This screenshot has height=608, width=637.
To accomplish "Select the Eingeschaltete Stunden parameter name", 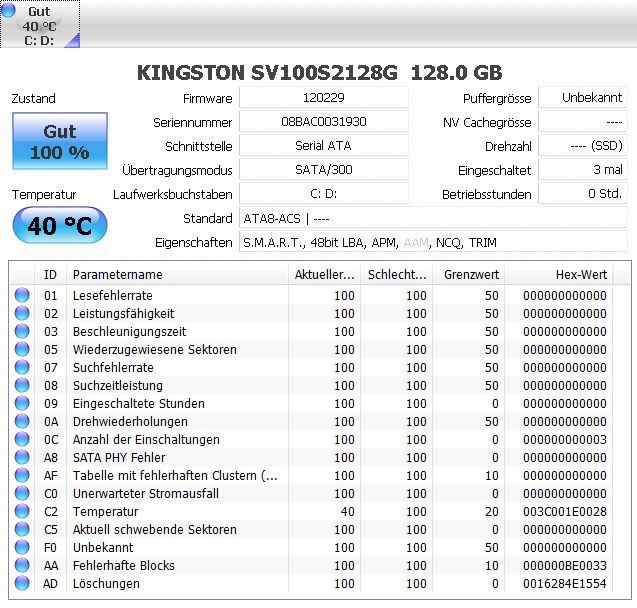I will [x=139, y=403].
